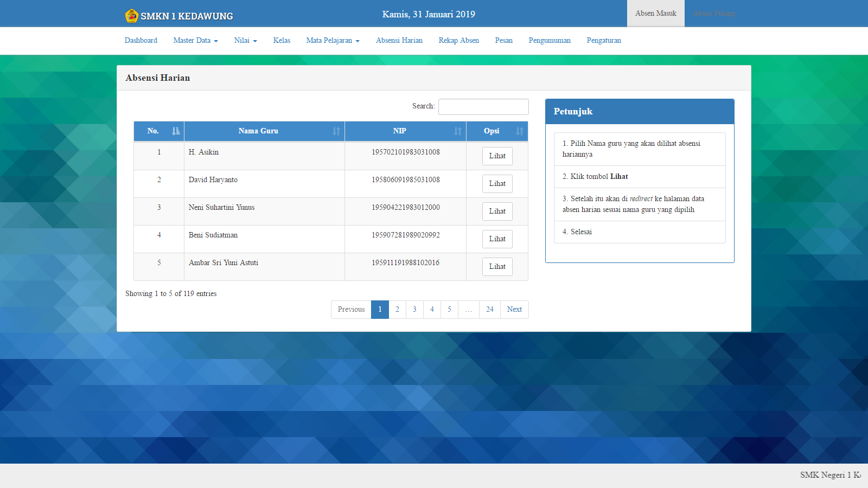
Task: Open the Pengumuman section
Action: click(x=550, y=40)
